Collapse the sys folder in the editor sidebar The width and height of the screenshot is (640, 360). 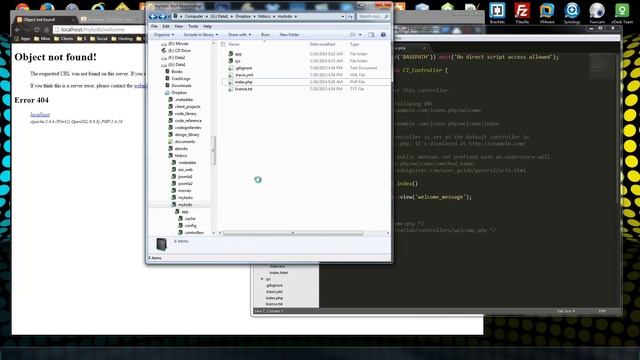(x=262, y=279)
